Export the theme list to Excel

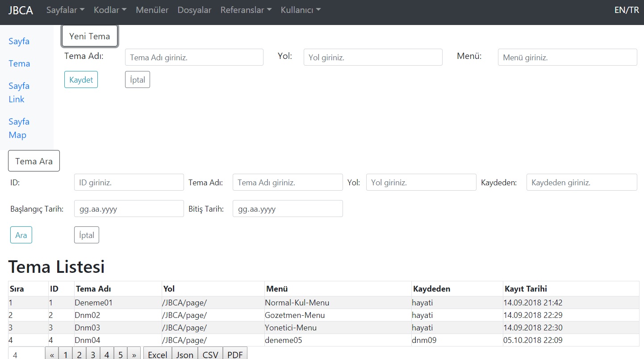[157, 354]
